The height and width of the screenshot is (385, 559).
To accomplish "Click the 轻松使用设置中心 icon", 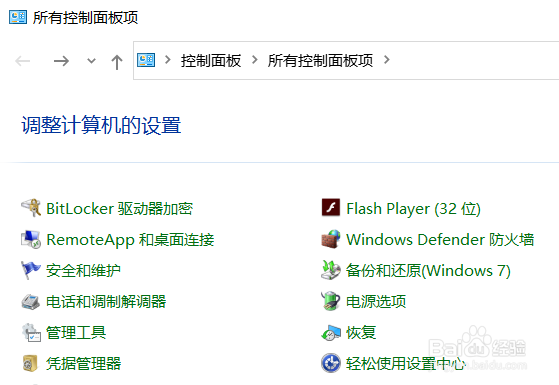I will tap(331, 363).
